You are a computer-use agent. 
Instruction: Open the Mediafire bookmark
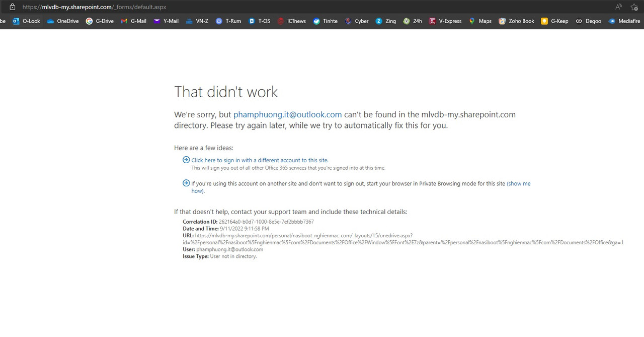[x=624, y=21]
